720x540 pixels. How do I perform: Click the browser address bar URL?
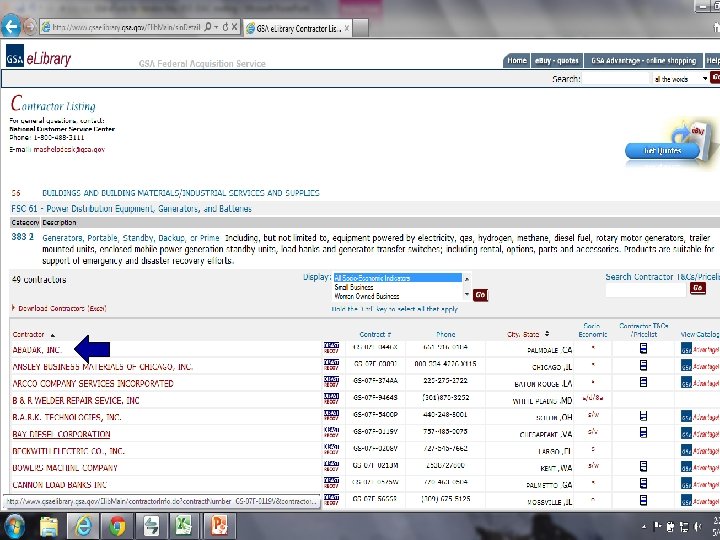[126, 28]
